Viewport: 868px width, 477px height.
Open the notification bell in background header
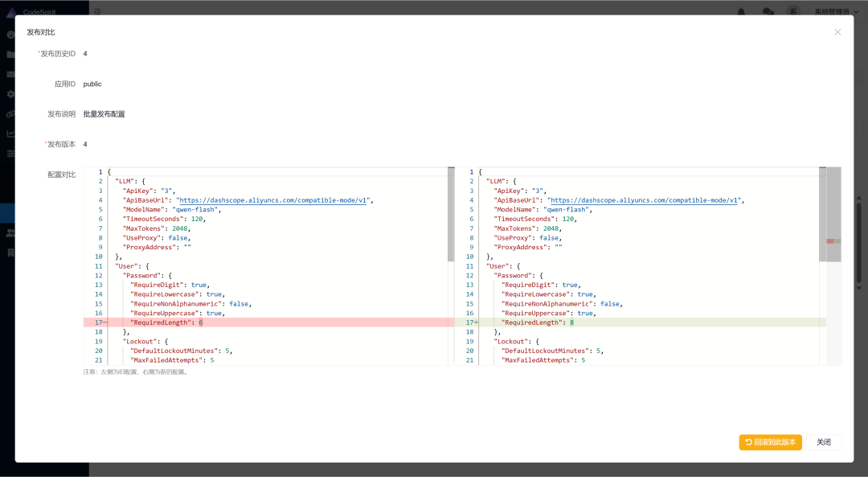click(741, 11)
